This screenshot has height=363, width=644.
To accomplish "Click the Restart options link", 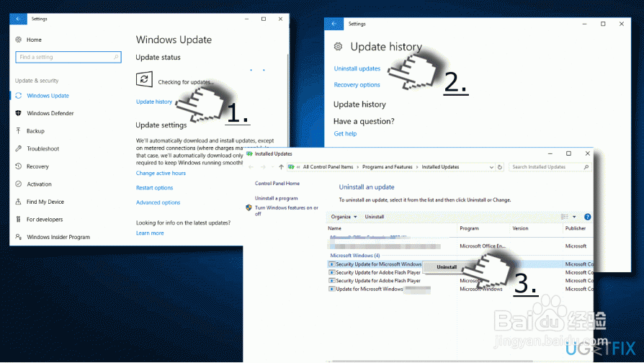I will coord(154,188).
